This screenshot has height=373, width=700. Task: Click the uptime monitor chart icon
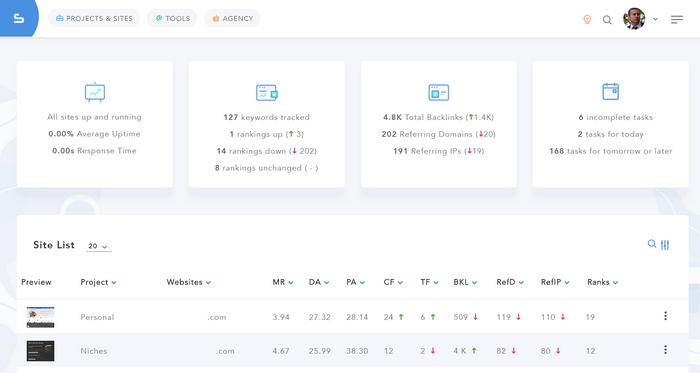tap(95, 92)
